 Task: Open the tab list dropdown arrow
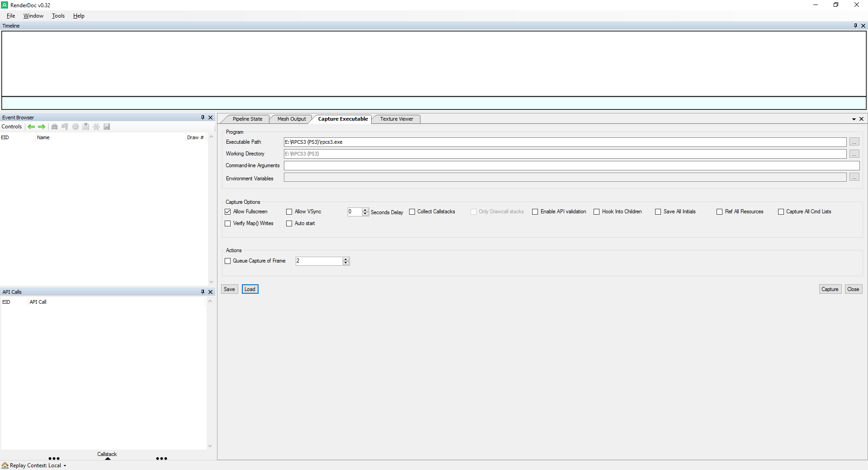(854, 119)
